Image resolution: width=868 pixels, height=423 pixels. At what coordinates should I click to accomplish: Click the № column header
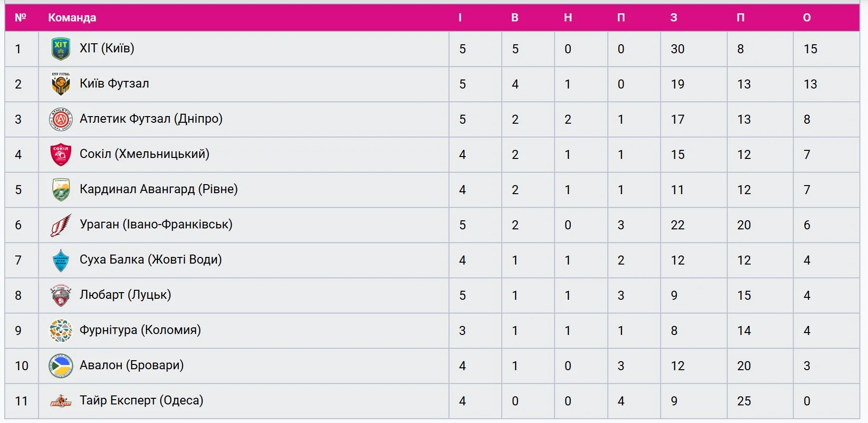tap(20, 18)
